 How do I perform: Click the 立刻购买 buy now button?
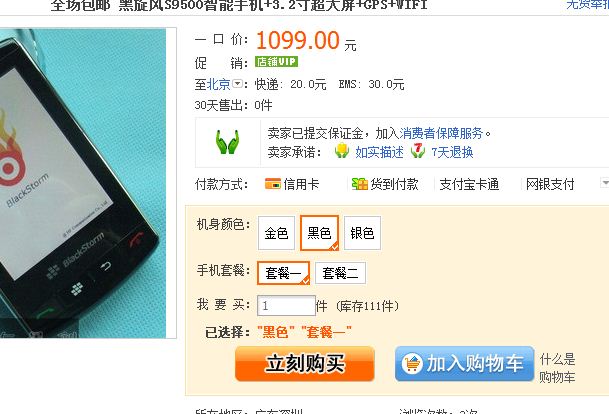point(305,364)
